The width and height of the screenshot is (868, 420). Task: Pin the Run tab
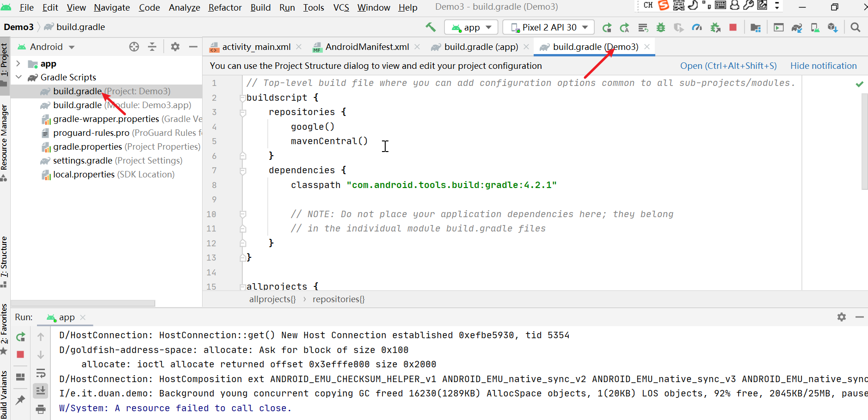20,400
